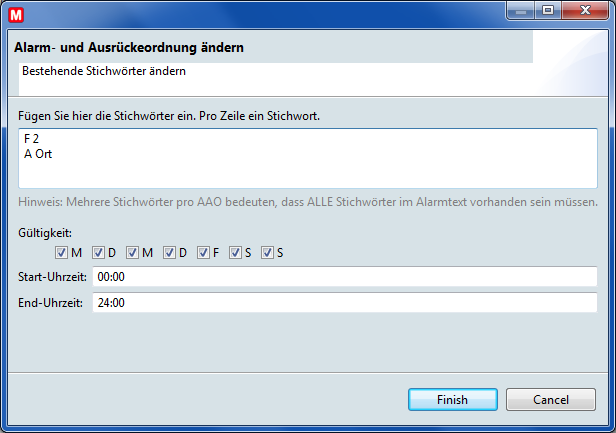Image resolution: width=616 pixels, height=433 pixels.
Task: Minimize the dialog window
Action: pos(520,11)
